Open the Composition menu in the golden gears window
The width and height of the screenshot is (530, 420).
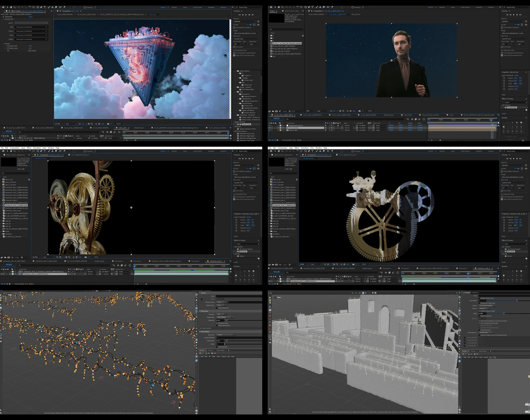15,148
